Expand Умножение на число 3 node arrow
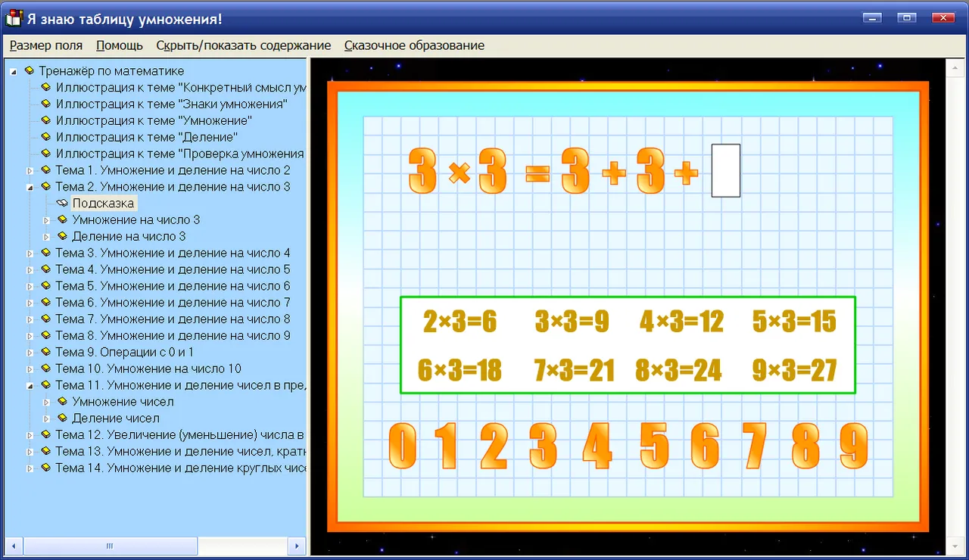Viewport: 969px width, 560px height. (47, 220)
